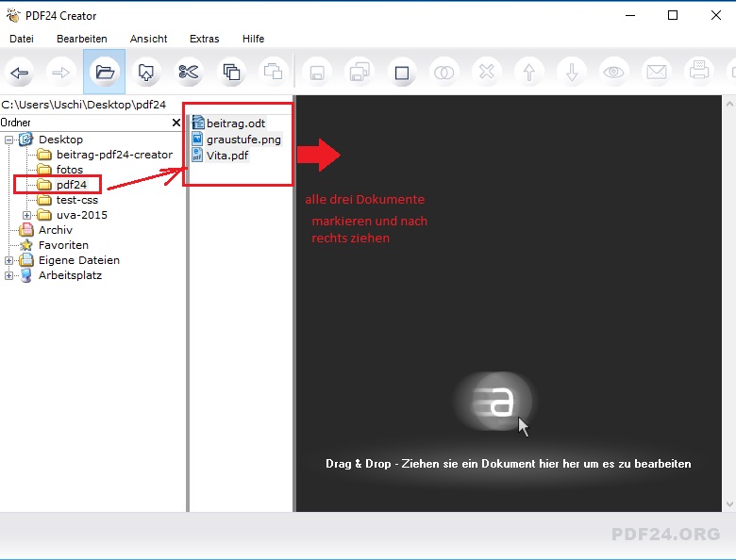Open the Bearbeiten menu
This screenshot has height=560, width=736.
point(82,39)
